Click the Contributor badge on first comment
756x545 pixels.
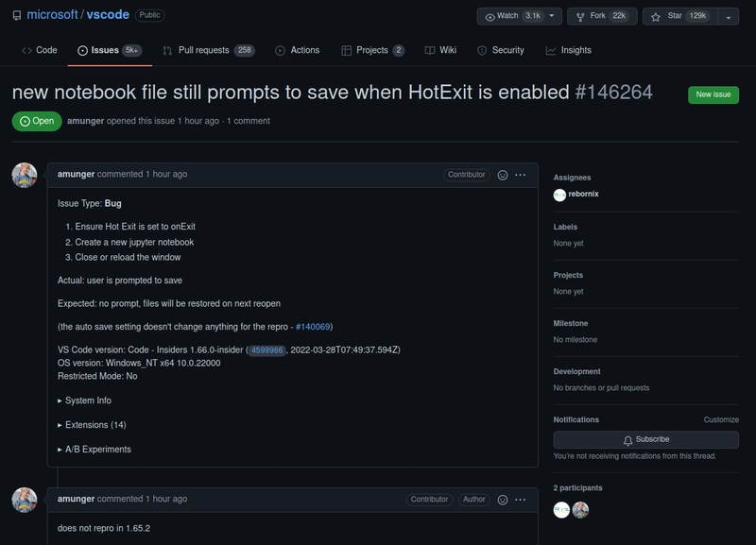[466, 175]
